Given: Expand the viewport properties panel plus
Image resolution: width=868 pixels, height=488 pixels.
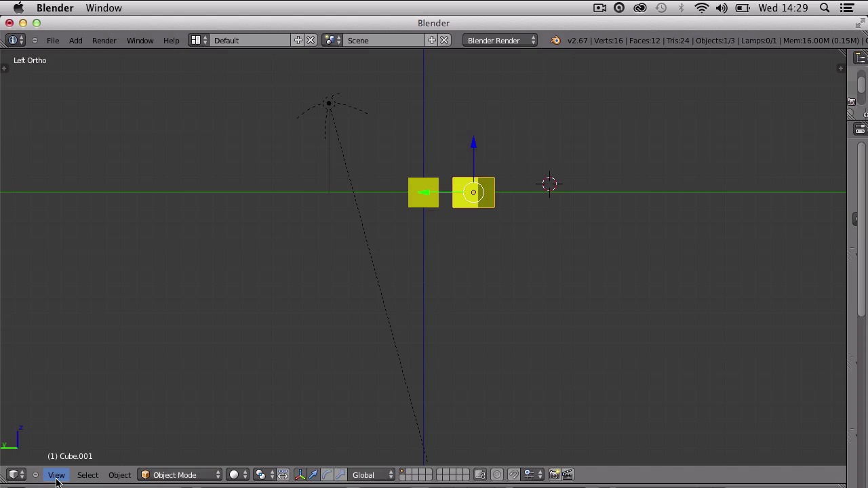Looking at the screenshot, I should (841, 68).
